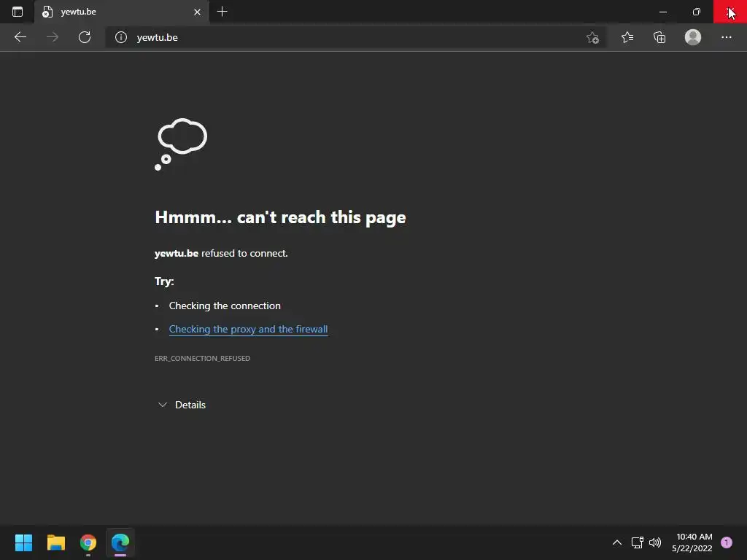This screenshot has height=560, width=747.
Task: Open the network status tray icon
Action: 637,542
